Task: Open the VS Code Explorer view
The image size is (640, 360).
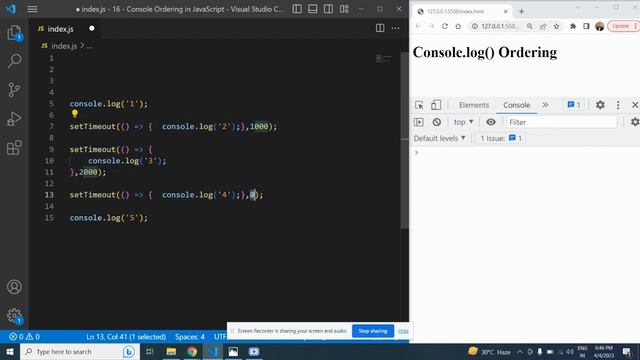Action: (14, 33)
